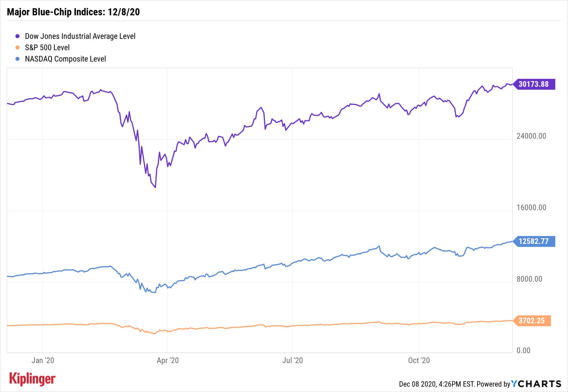Click the Oct '20 axis label
This screenshot has height=392, width=568.
point(419,361)
